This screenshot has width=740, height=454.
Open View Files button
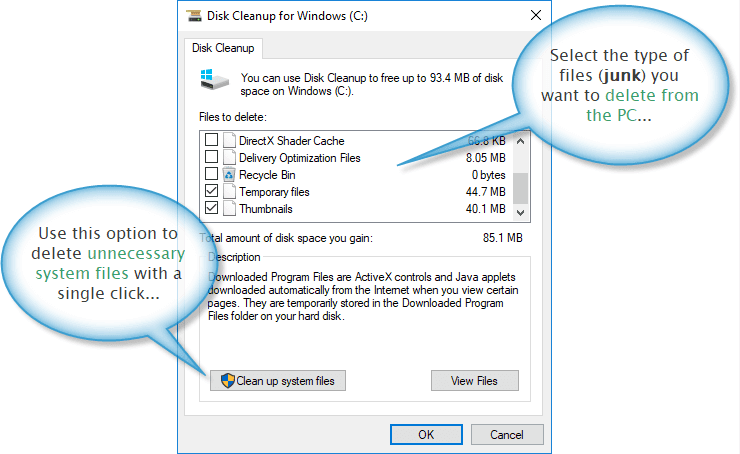475,380
